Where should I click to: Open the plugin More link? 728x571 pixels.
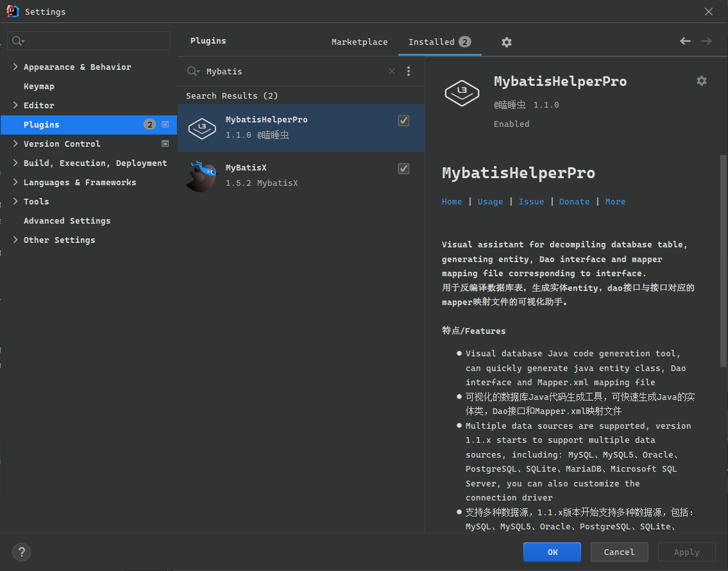[615, 201]
